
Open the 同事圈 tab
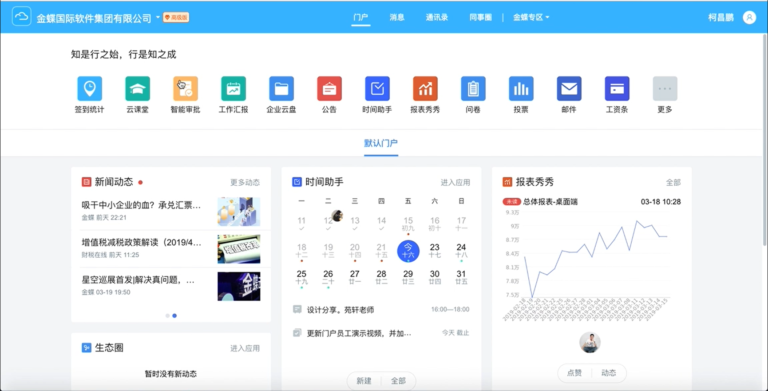(480, 17)
